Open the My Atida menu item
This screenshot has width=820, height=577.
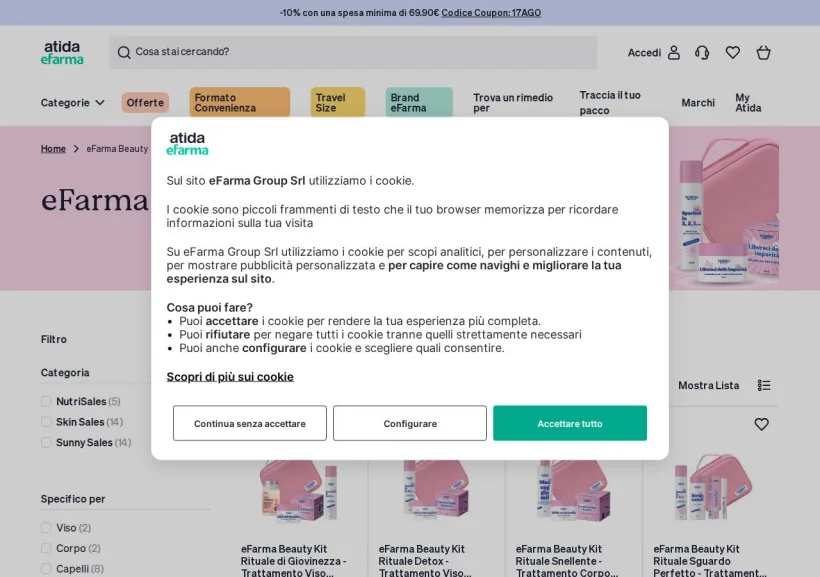point(748,103)
